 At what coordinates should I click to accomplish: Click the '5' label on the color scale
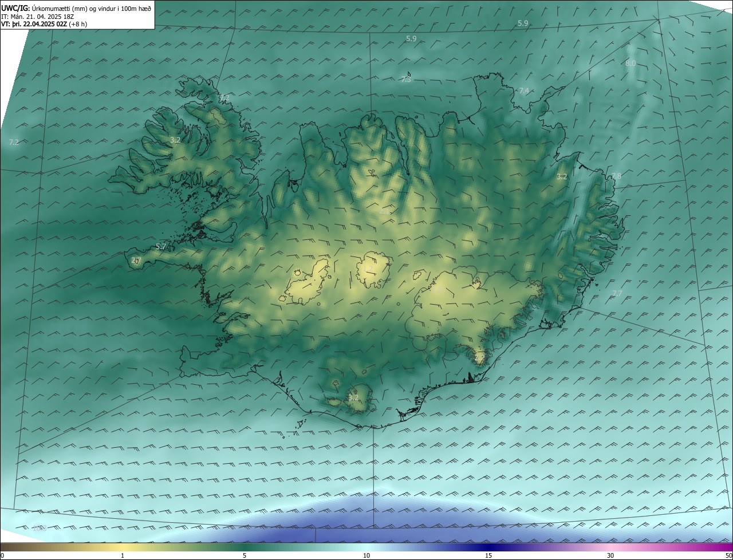(245, 555)
